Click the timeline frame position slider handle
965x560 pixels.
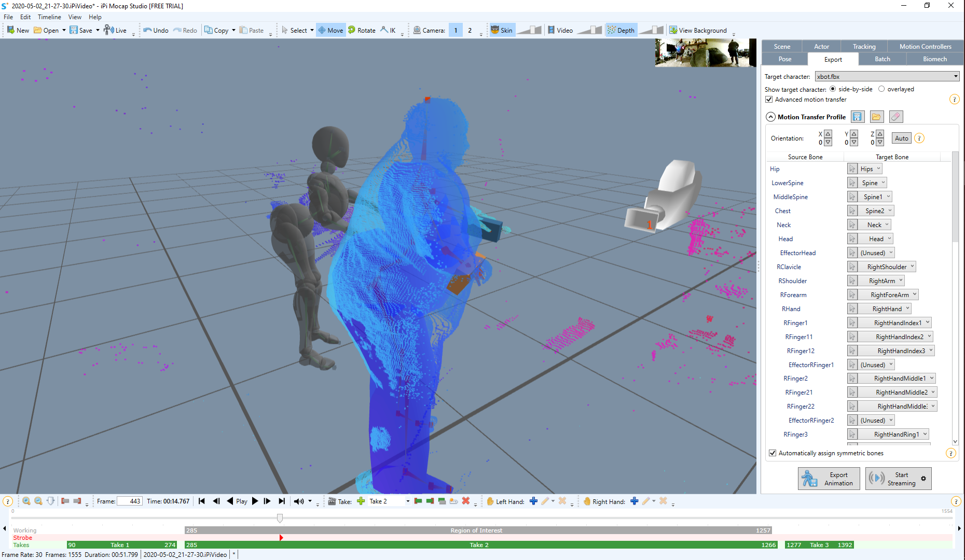[x=280, y=518]
